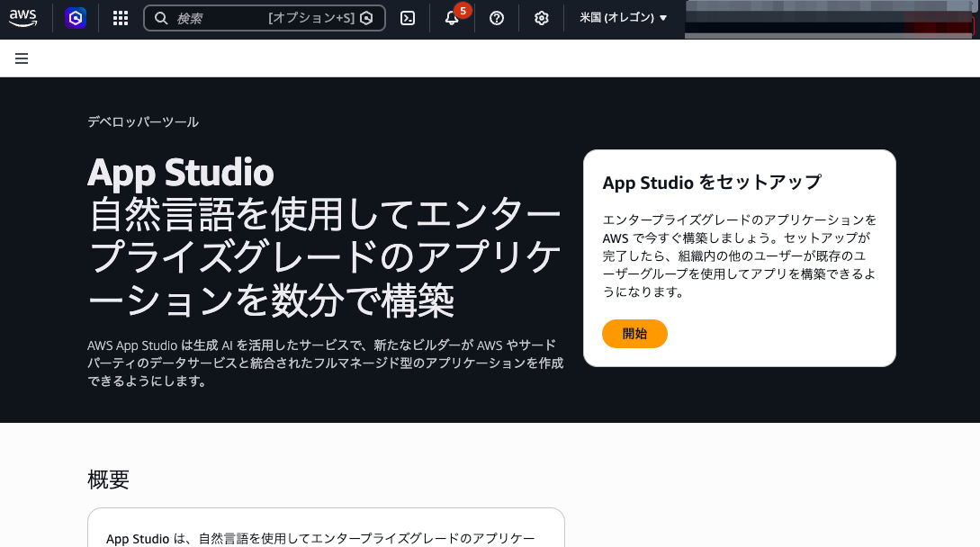Click the App Studio service icon
Image resolution: width=980 pixels, height=547 pixels.
coord(76,17)
